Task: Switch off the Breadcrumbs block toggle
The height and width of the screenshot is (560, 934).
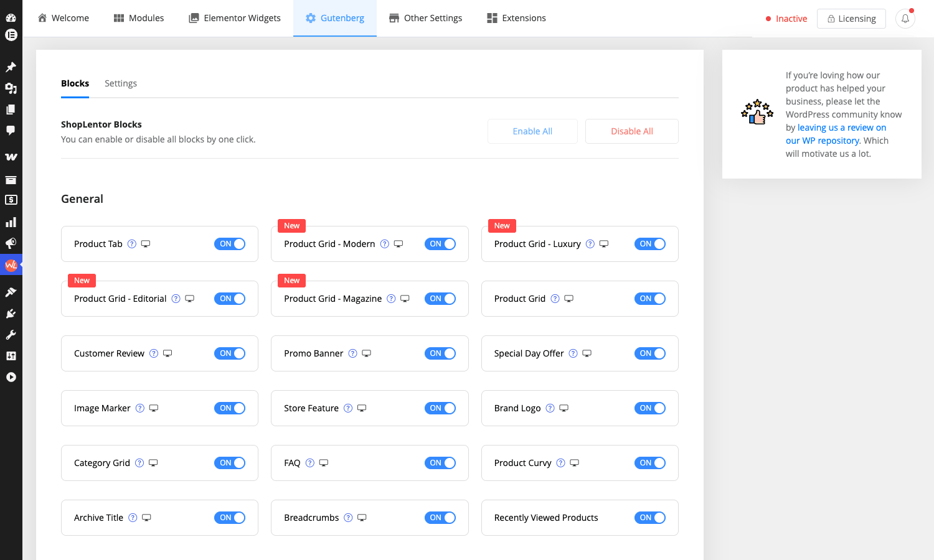Action: [440, 518]
